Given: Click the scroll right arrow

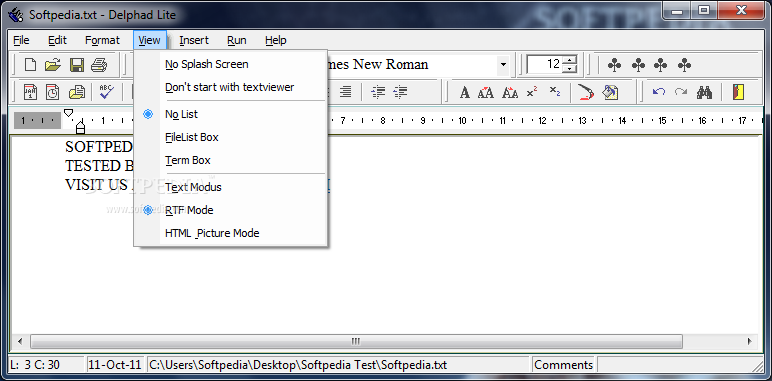Looking at the screenshot, I should tap(749, 341).
